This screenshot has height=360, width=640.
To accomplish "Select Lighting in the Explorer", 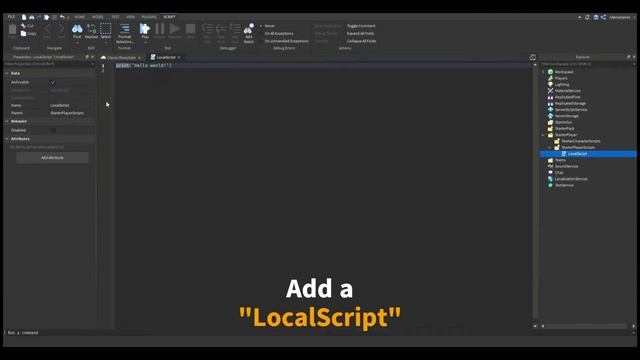I will (562, 84).
